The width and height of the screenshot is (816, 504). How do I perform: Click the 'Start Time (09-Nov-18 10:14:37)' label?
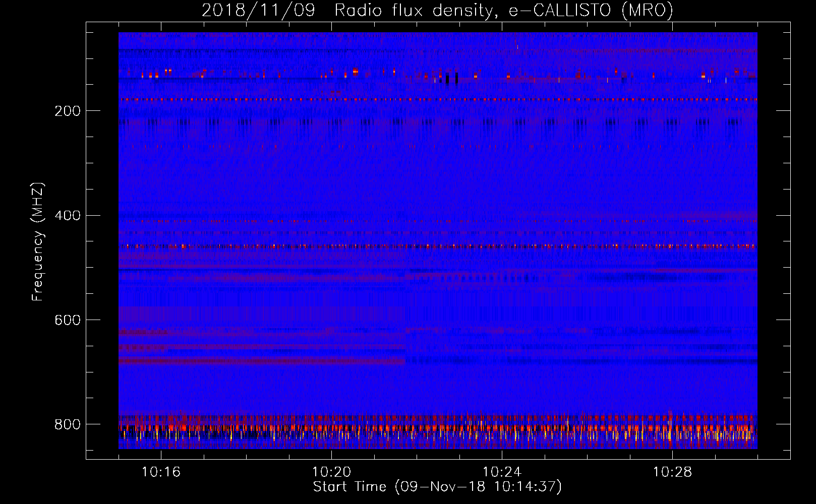pos(437,487)
